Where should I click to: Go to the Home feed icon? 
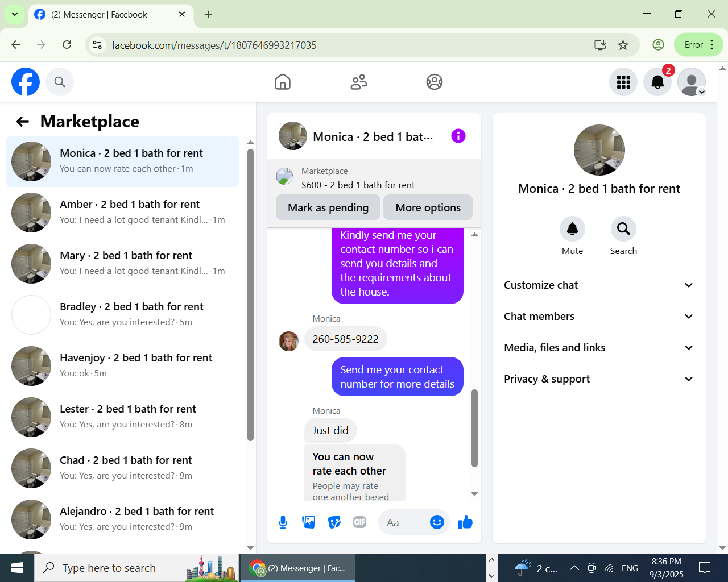tap(283, 82)
